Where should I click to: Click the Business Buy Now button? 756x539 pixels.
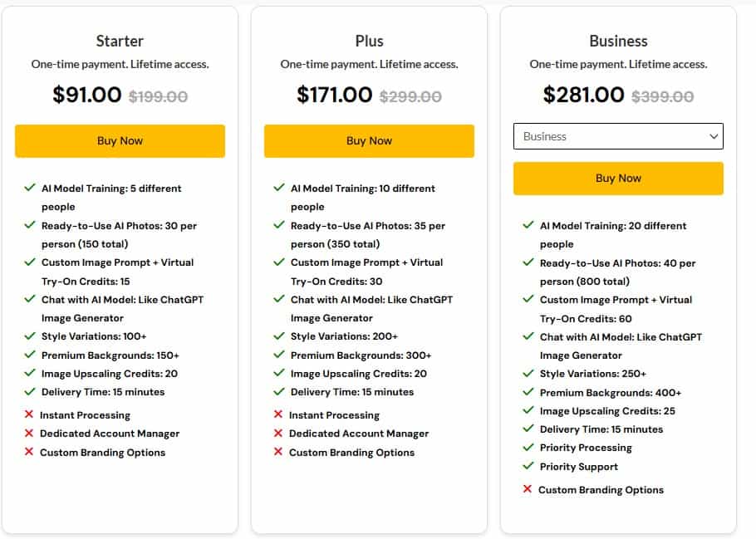click(x=618, y=178)
